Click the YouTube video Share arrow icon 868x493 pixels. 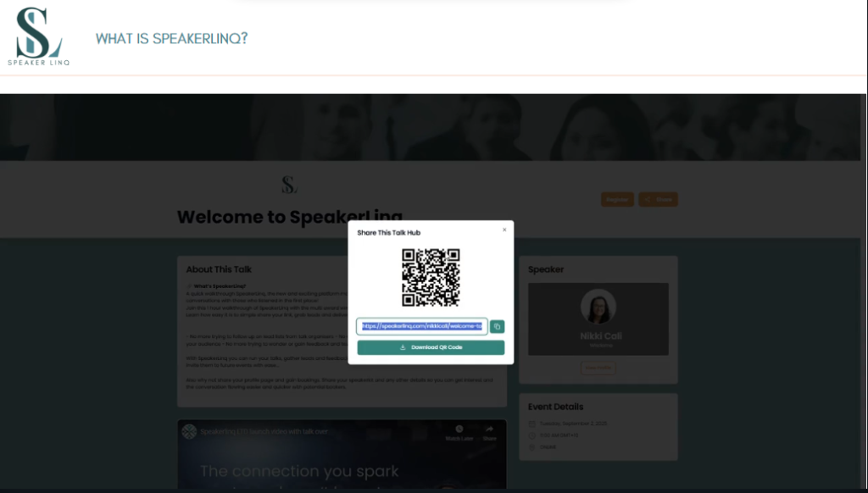[489, 430]
